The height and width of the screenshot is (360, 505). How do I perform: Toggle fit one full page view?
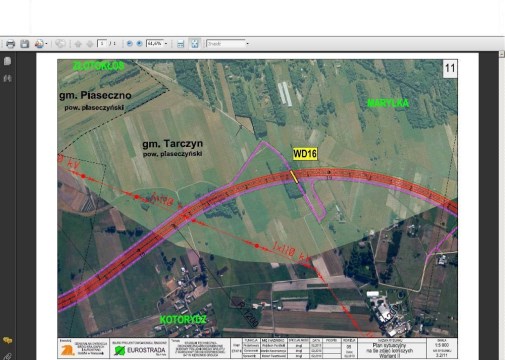click(x=195, y=44)
